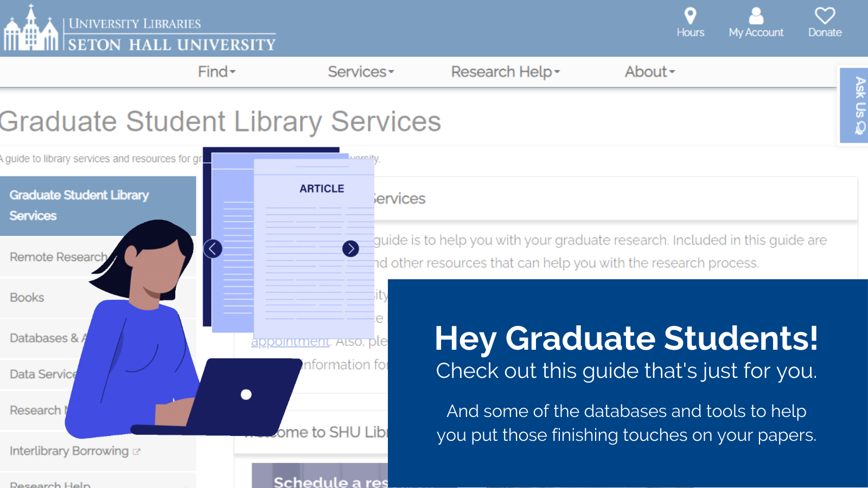Click the ARTICLE document illustration
The height and width of the screenshot is (488, 868).
click(x=314, y=248)
